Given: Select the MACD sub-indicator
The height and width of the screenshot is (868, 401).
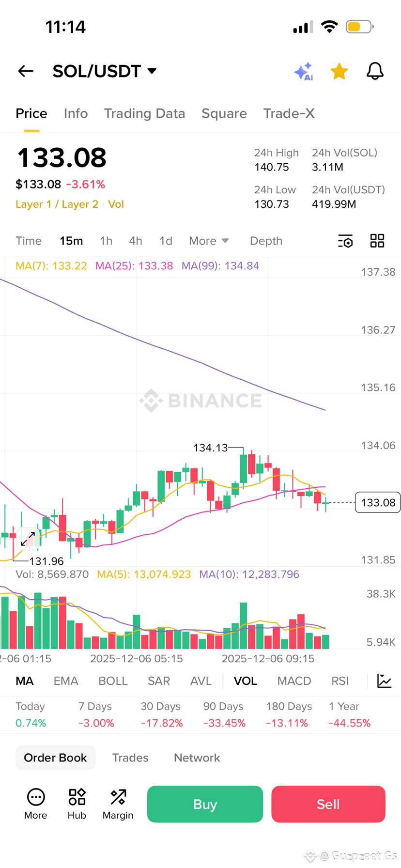Looking at the screenshot, I should [x=294, y=681].
